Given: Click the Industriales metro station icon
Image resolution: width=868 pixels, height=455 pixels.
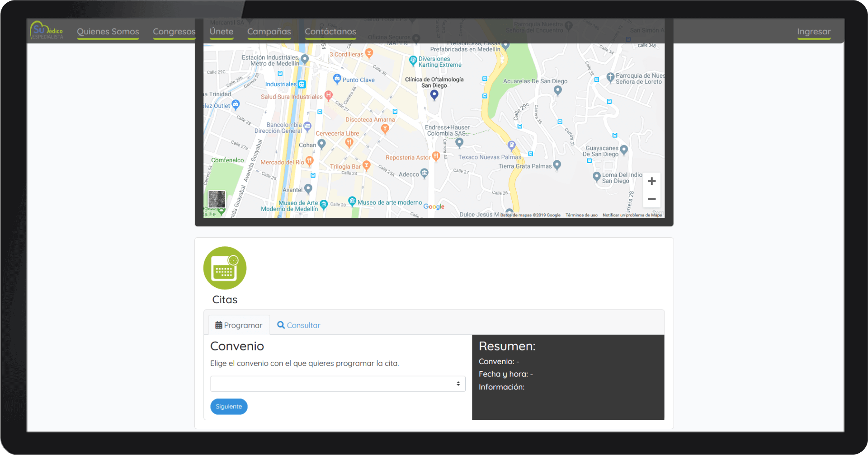Looking at the screenshot, I should point(302,84).
